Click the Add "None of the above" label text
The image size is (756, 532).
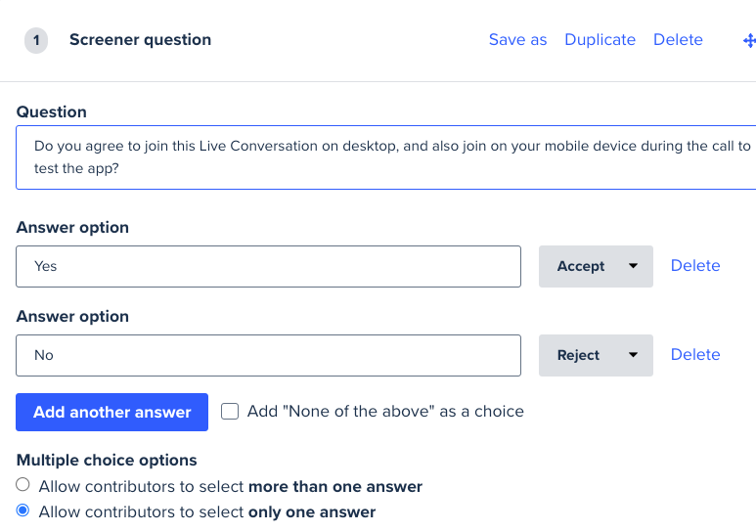point(385,412)
